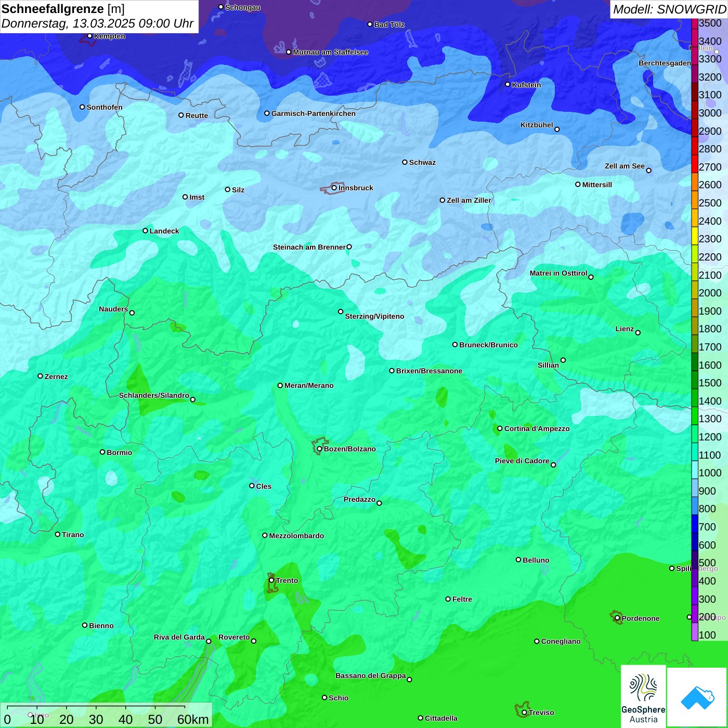Click the Bruneck/Brunico location dot
The width and height of the screenshot is (728, 728).
[x=455, y=344]
